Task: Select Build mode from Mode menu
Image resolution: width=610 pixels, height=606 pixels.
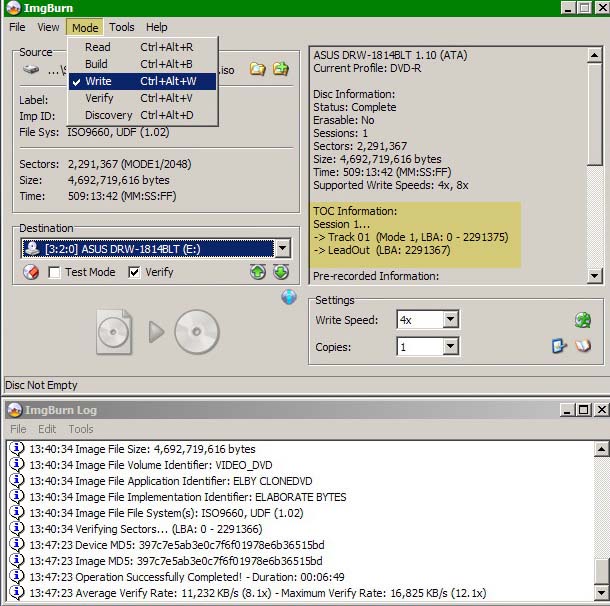Action: click(142, 64)
